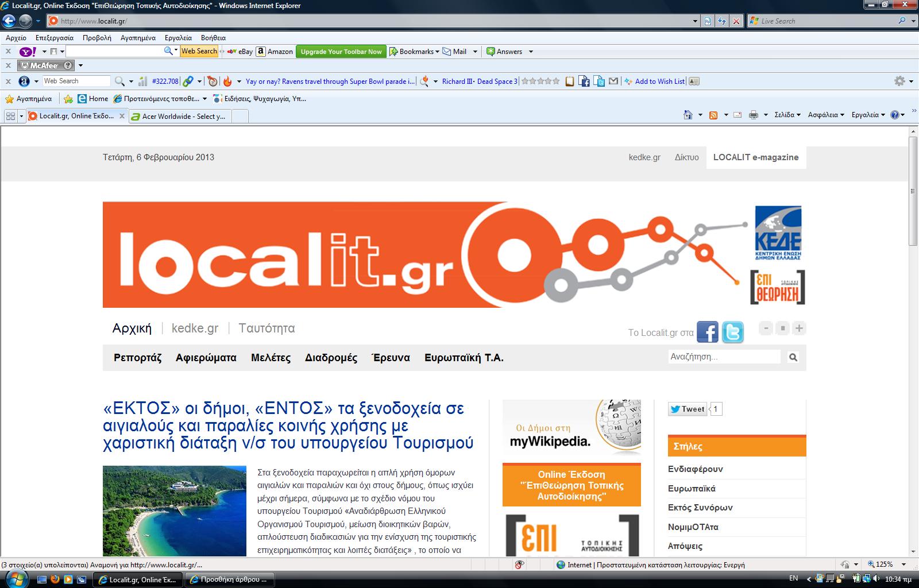Click the increase font size plus button
The width and height of the screenshot is (919, 588).
click(x=799, y=328)
